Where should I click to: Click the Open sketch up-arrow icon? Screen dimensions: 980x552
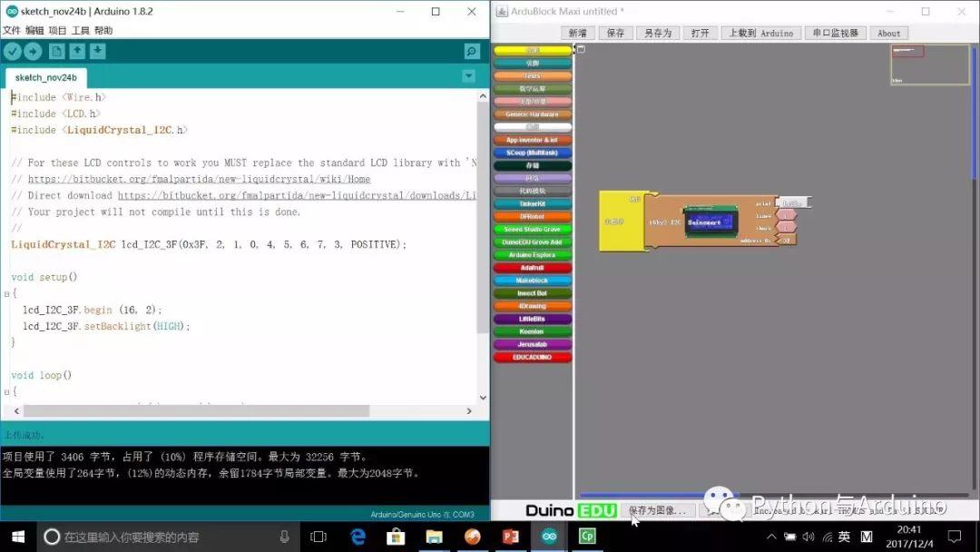(x=77, y=51)
